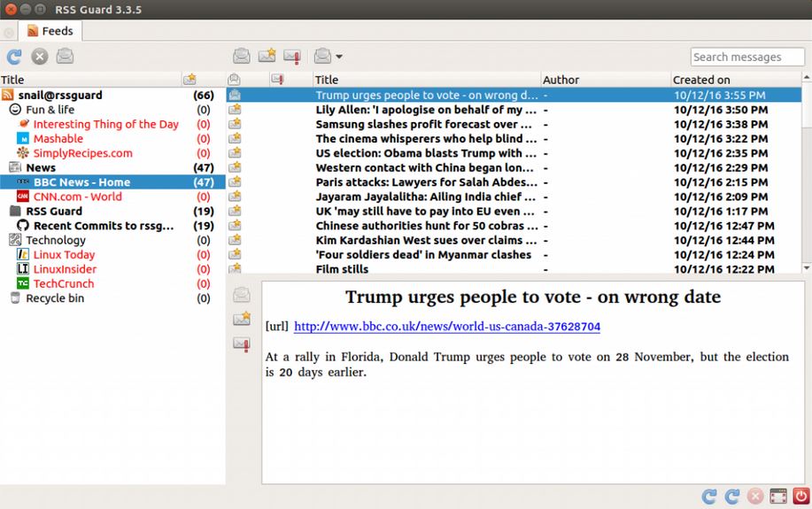
Task: Open the bbc.co.uk world-us-canada article link
Action: [x=447, y=327]
